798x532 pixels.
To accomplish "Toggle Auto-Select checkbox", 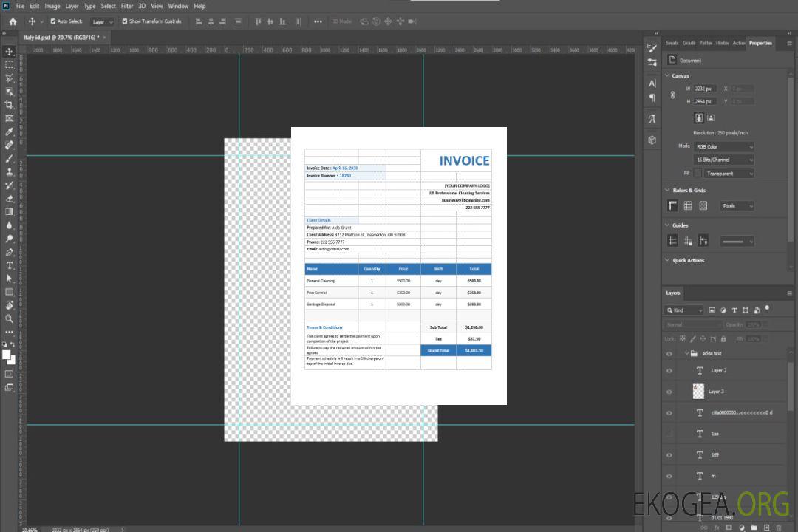I will pyautogui.click(x=53, y=21).
